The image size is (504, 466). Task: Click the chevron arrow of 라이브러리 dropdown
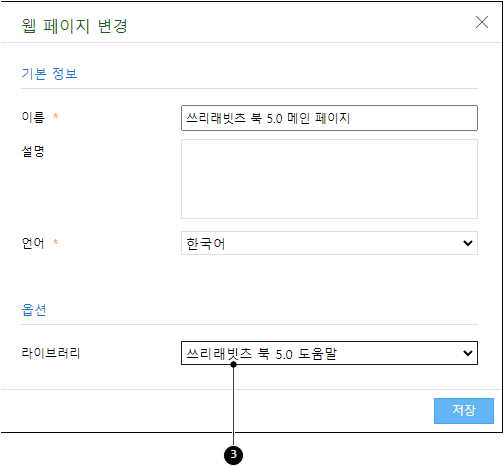(468, 353)
